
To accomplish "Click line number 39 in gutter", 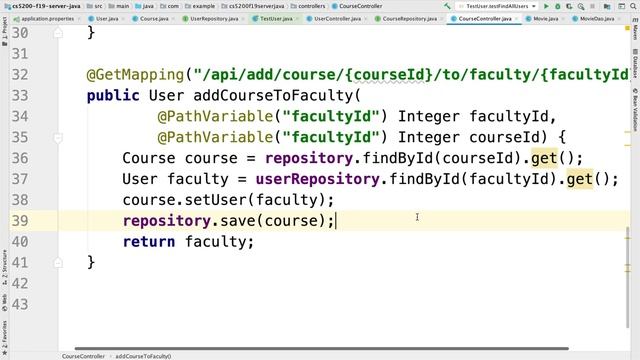I will [x=20, y=221].
